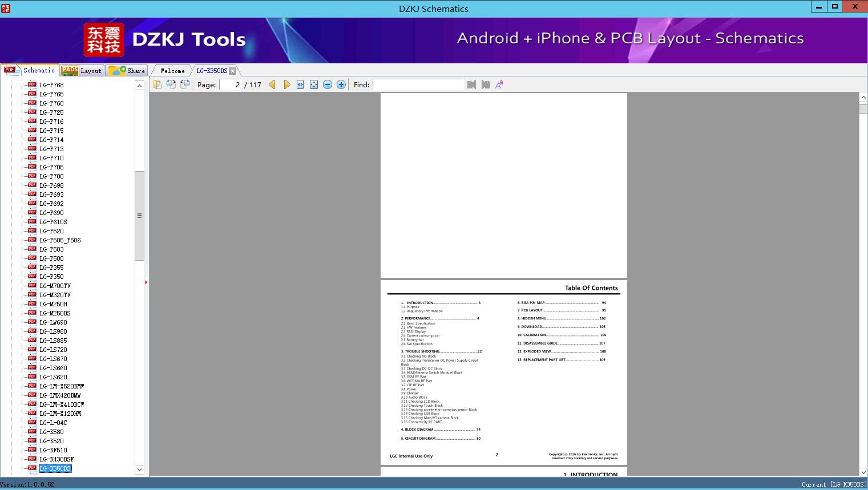Select LG-M700TV schematic entry
This screenshot has height=490, width=868.
(55, 286)
